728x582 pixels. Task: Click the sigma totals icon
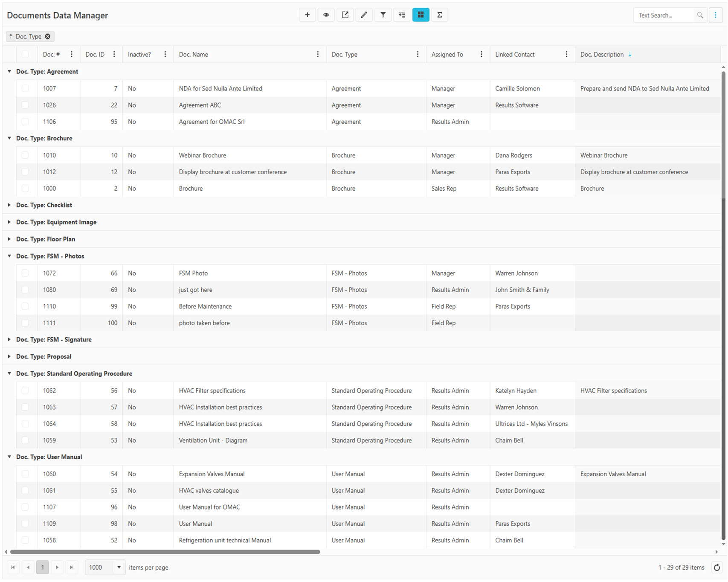(439, 15)
